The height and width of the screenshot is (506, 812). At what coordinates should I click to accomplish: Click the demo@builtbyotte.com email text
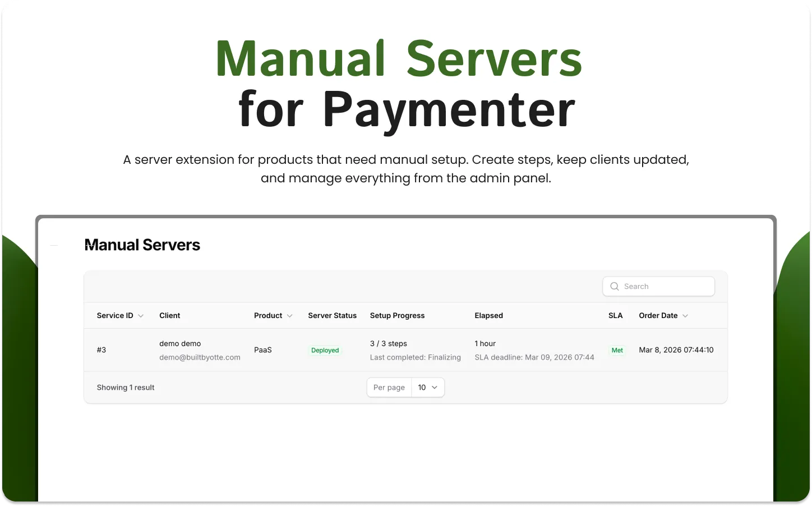click(200, 357)
